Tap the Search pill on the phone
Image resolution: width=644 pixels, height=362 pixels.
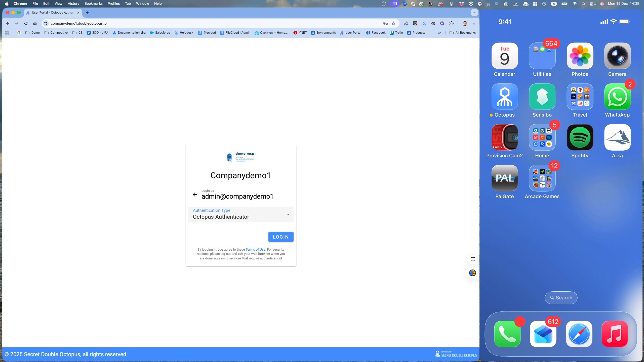pos(561,298)
